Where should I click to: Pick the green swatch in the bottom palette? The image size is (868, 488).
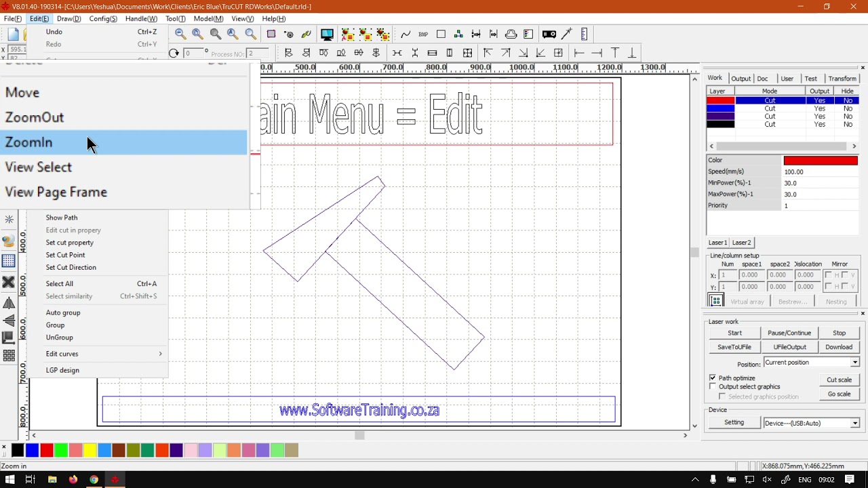61,450
